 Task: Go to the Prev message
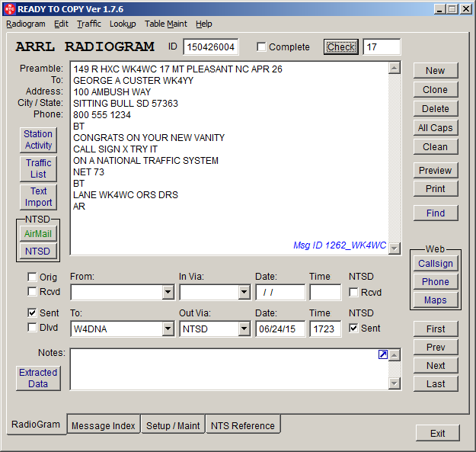click(x=436, y=348)
